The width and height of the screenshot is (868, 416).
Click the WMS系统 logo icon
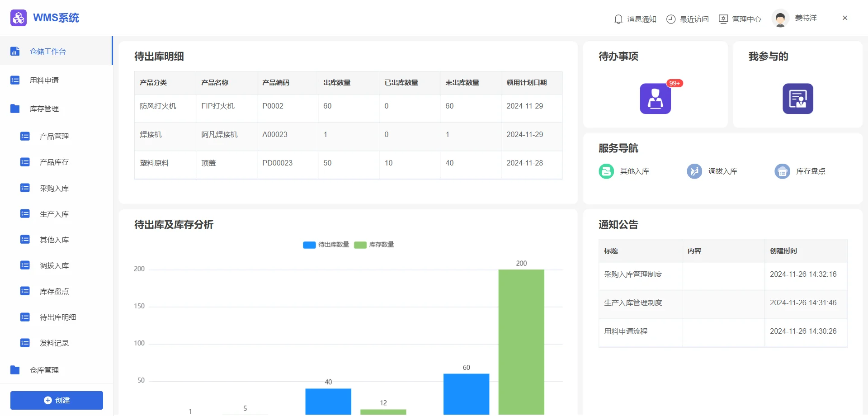[19, 18]
